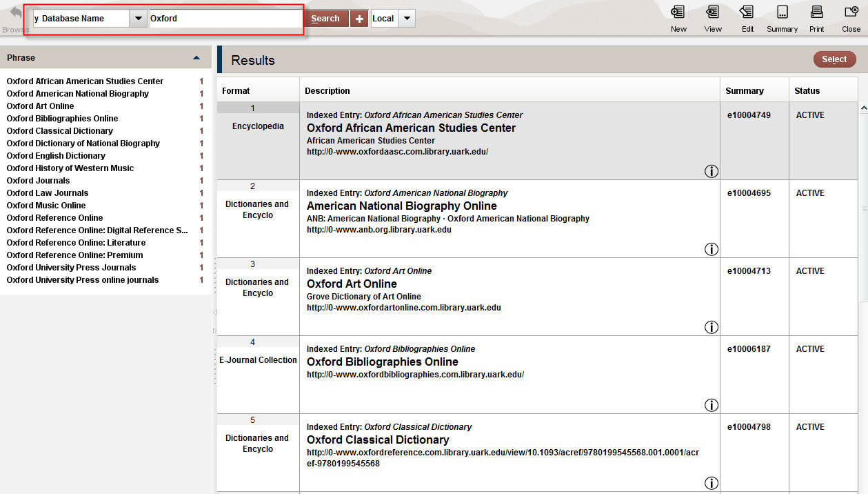Click the Summary column header
This screenshot has width=868, height=494.
(745, 91)
